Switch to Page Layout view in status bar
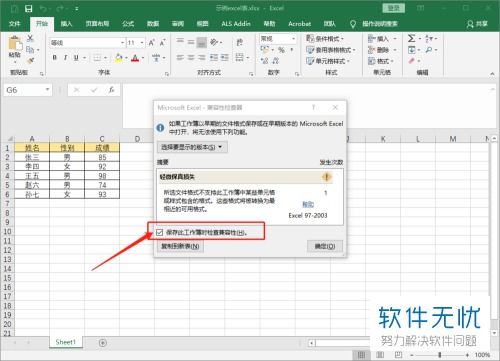Viewport: 500px width, 361px height. coord(380,355)
